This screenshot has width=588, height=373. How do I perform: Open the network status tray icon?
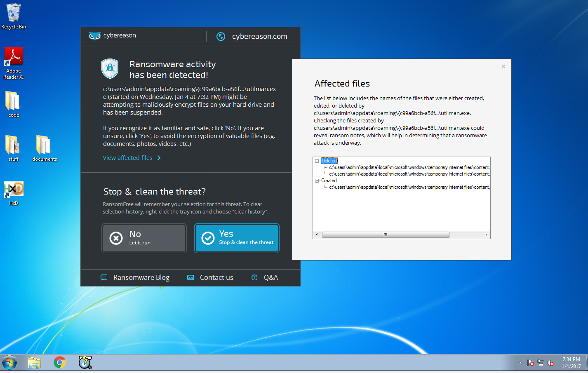[x=541, y=363]
